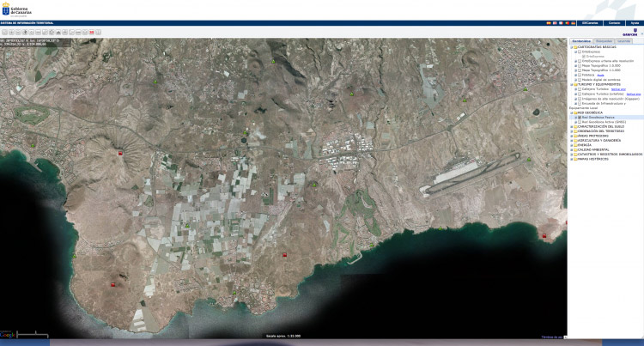Expand CATASTROS Y REGISTROS INMOBILIARIOS group
The width and height of the screenshot is (644, 346).
point(571,155)
